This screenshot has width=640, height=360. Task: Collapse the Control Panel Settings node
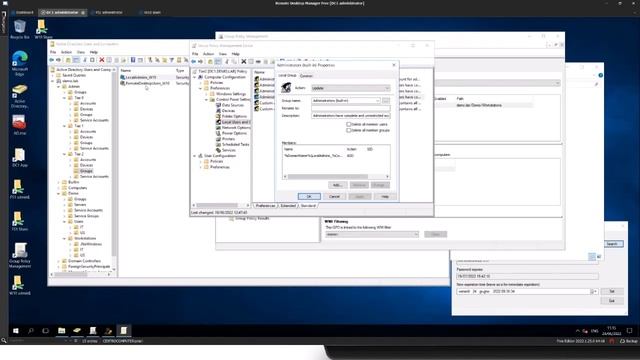click(207, 100)
